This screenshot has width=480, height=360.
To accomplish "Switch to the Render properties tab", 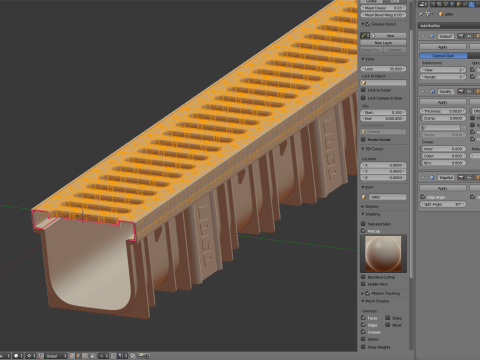I will point(433,4).
